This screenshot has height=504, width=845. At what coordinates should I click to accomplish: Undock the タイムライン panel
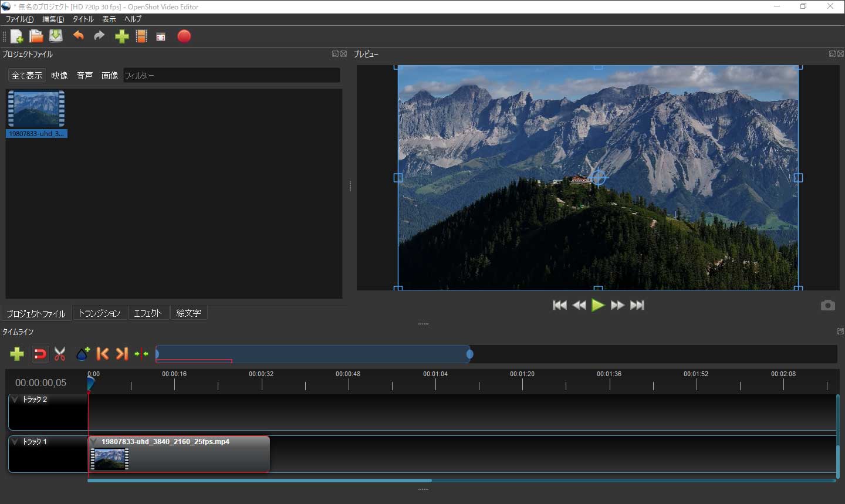840,332
